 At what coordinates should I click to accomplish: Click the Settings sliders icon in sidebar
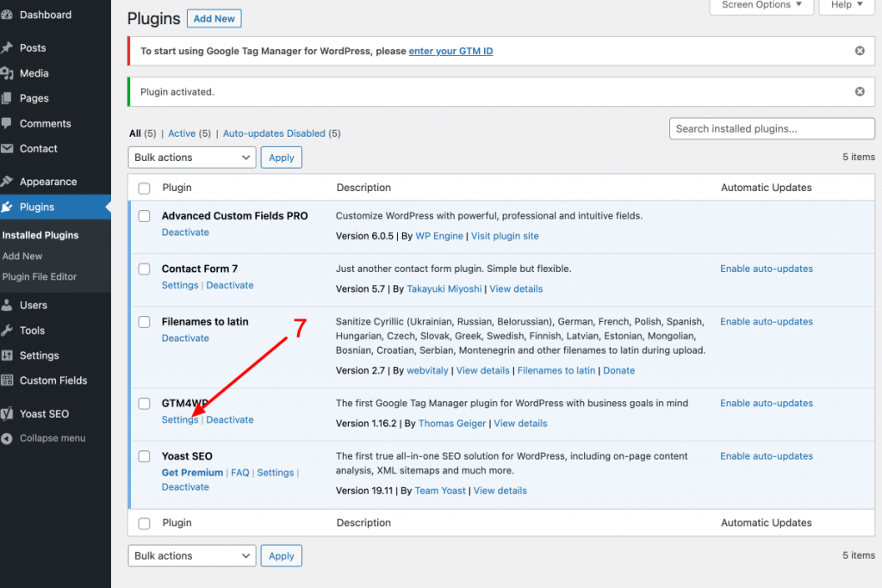coord(7,356)
